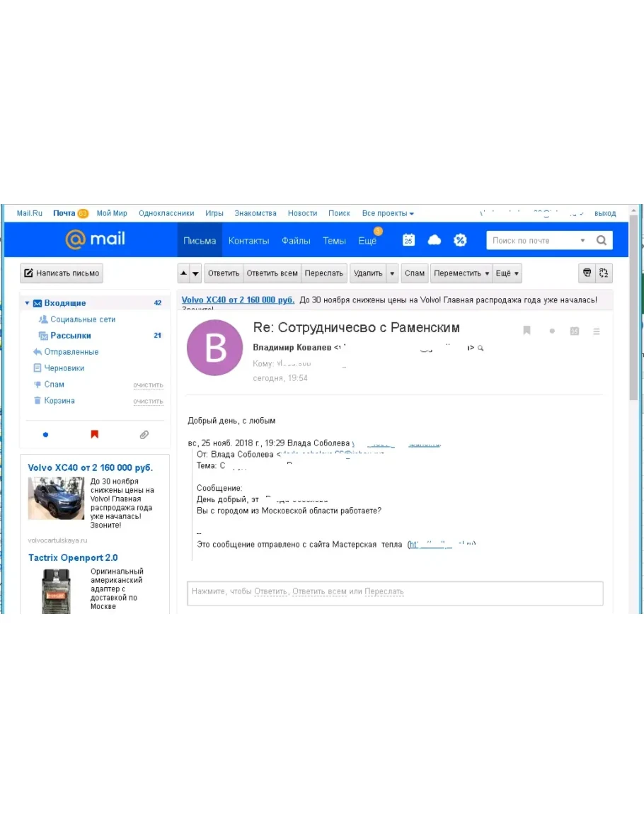Open the dropdown arrow next to Удалить

[x=392, y=273]
